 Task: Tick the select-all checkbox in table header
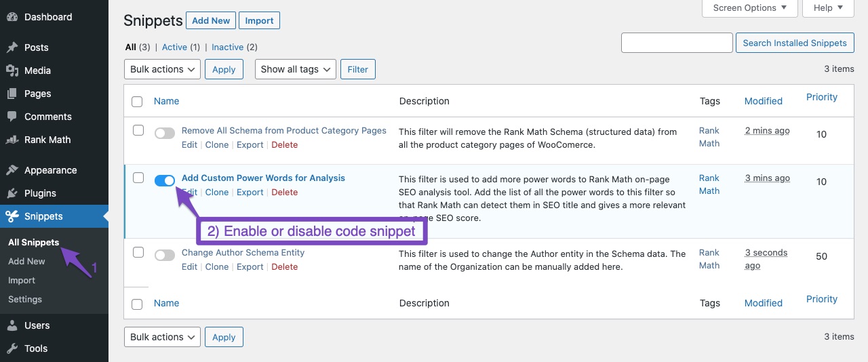point(137,102)
